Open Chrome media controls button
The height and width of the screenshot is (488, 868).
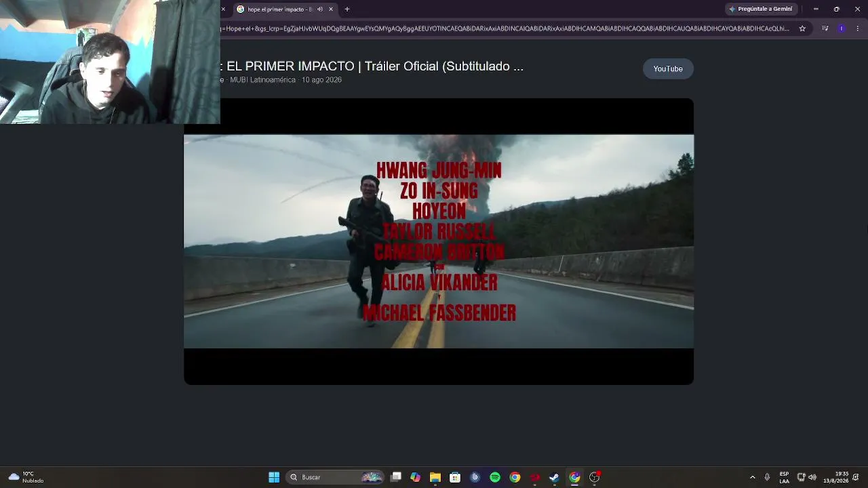click(825, 28)
